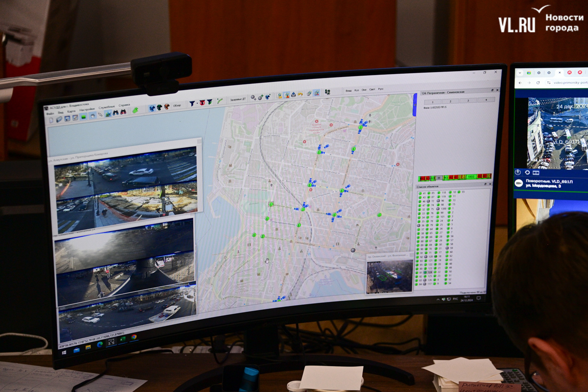588x392 pixels.
Task: Click the red-green signal phase timeline bar
Action: click(454, 177)
